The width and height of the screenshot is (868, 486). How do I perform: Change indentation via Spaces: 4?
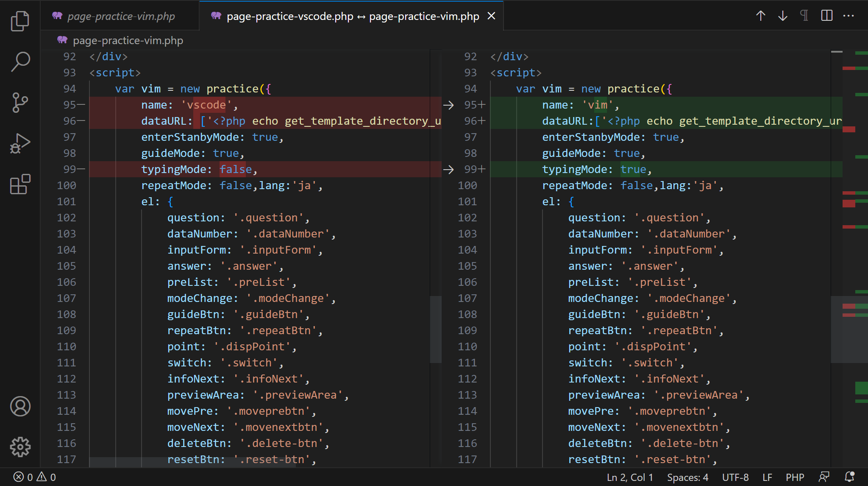(x=687, y=477)
